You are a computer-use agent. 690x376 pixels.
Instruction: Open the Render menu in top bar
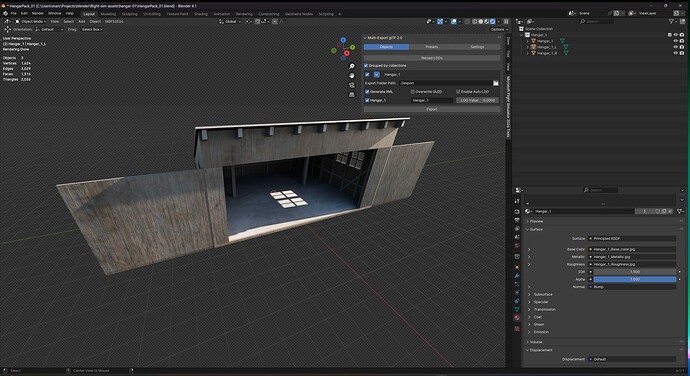[38, 13]
